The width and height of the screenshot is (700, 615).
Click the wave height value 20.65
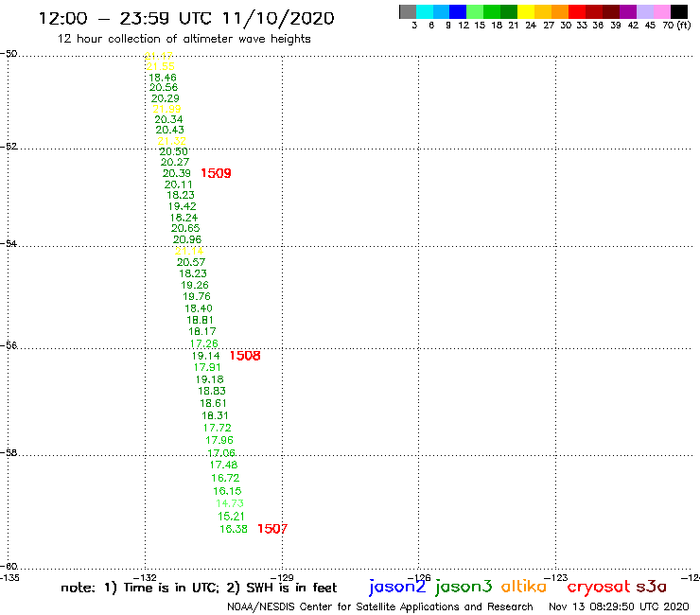185,228
